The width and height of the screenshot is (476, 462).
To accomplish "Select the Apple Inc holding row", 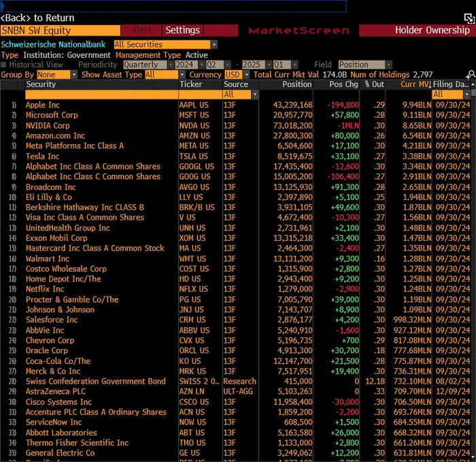I will point(43,105).
